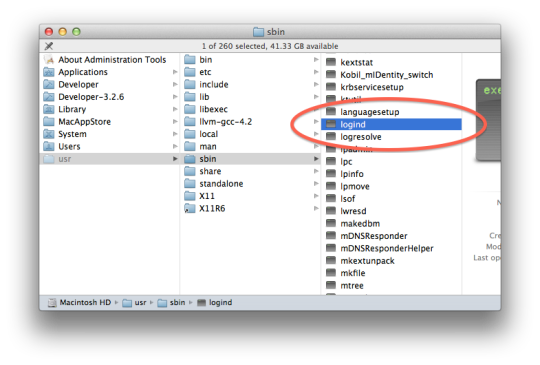The image size is (540, 365).
Task: Expand the llvm-gcc-4.2 folder arrow
Action: point(316,122)
